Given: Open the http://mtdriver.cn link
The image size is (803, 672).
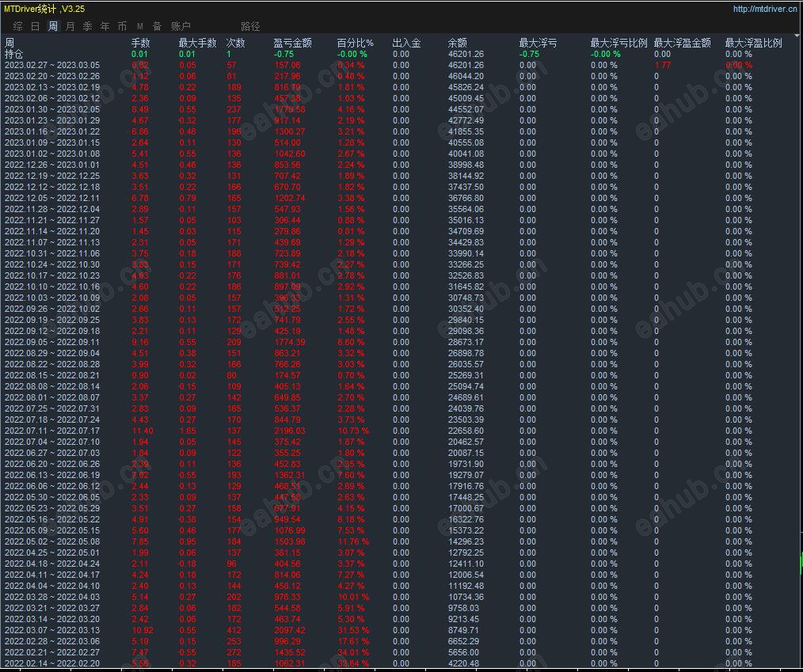Looking at the screenshot, I should [x=764, y=9].
